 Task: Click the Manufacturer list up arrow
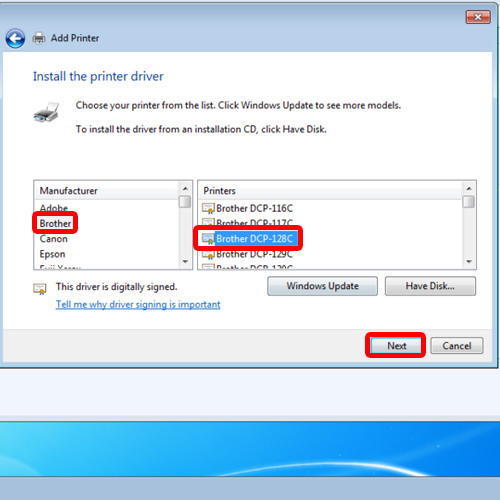(x=185, y=189)
